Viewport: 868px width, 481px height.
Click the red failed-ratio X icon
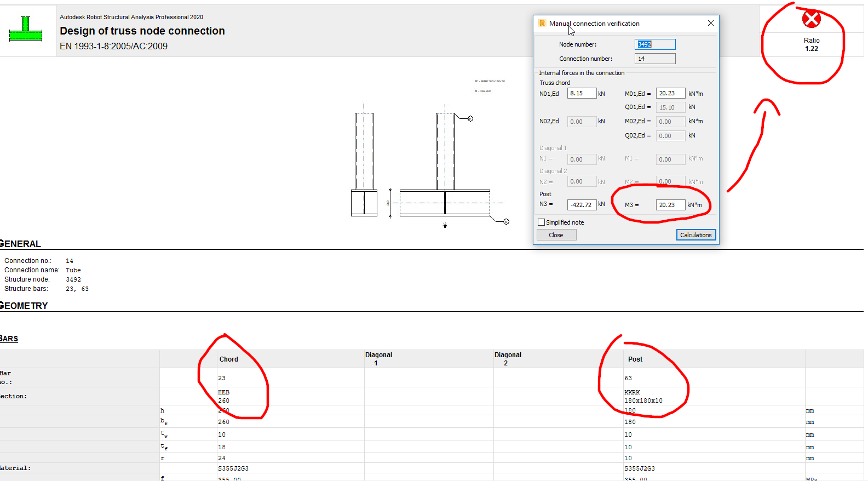click(811, 20)
